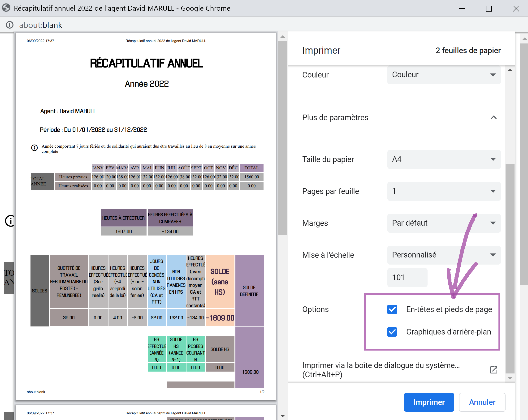Click the print settings scrollbar up arrow

pos(510,70)
